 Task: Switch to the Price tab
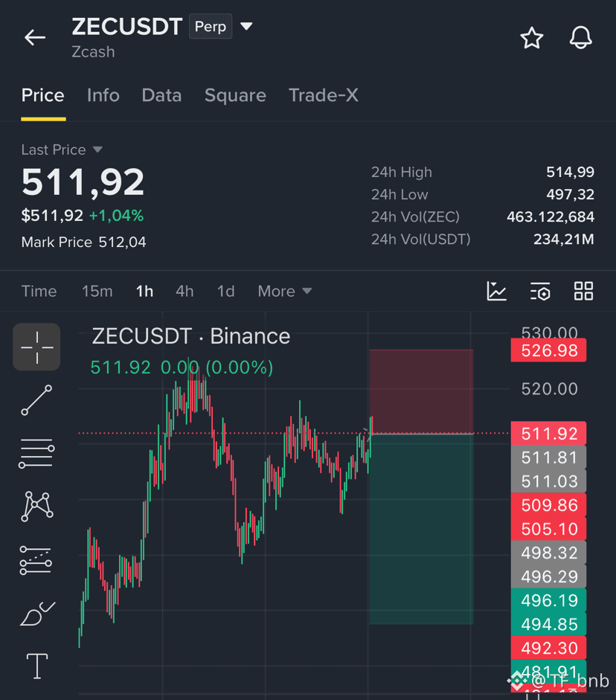tap(43, 95)
